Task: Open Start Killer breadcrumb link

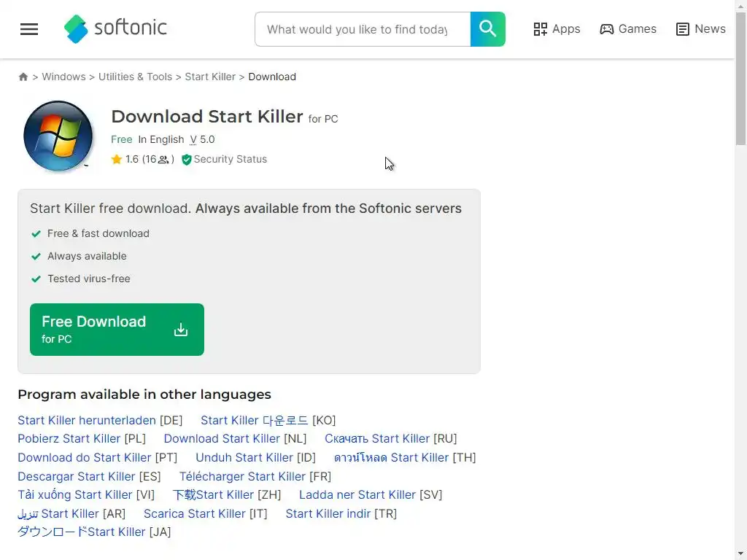Action: (210, 77)
